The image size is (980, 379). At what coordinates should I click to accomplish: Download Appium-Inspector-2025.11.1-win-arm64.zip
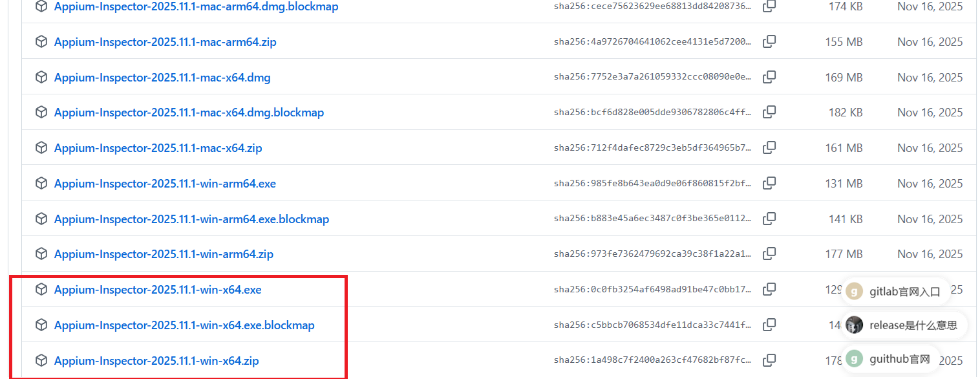tap(164, 254)
